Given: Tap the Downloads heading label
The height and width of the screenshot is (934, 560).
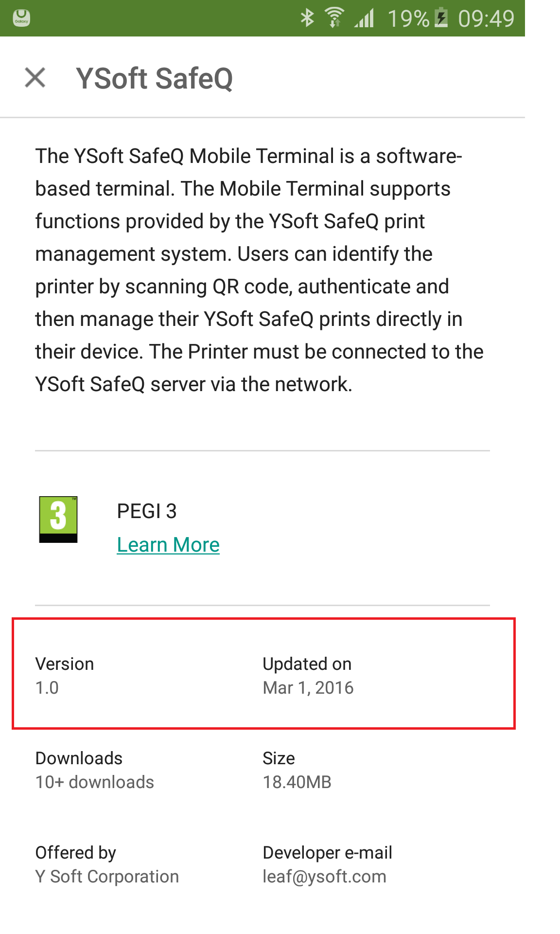Looking at the screenshot, I should (79, 758).
